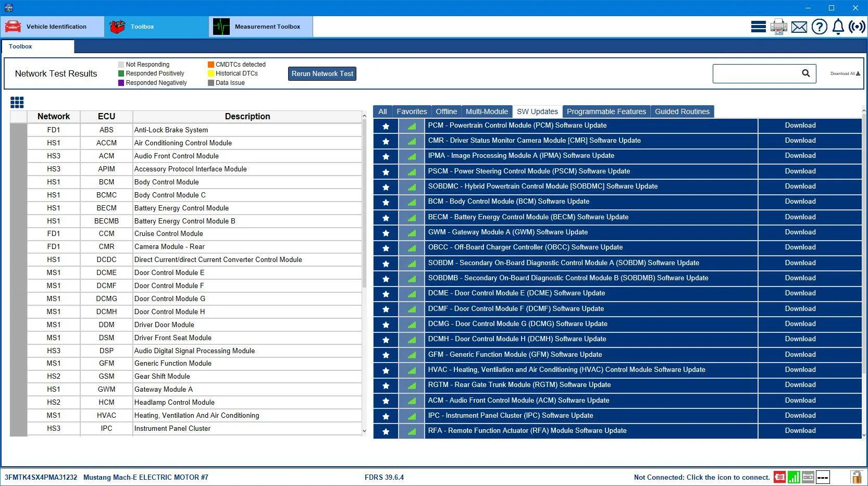This screenshot has height=486, width=868.
Task: Click Download All link
Action: point(845,73)
